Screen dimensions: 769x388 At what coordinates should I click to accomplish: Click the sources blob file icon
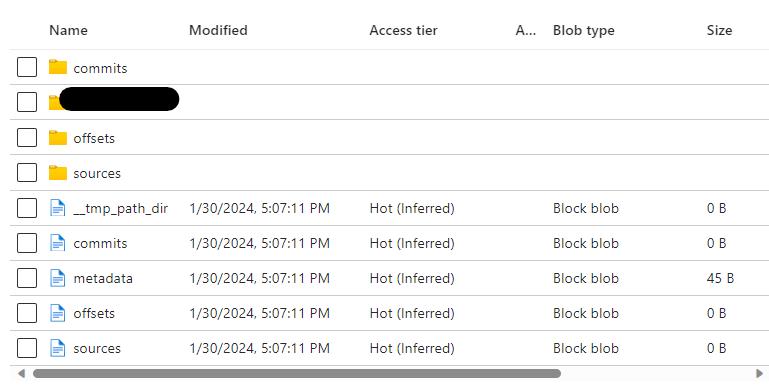pyautogui.click(x=58, y=348)
